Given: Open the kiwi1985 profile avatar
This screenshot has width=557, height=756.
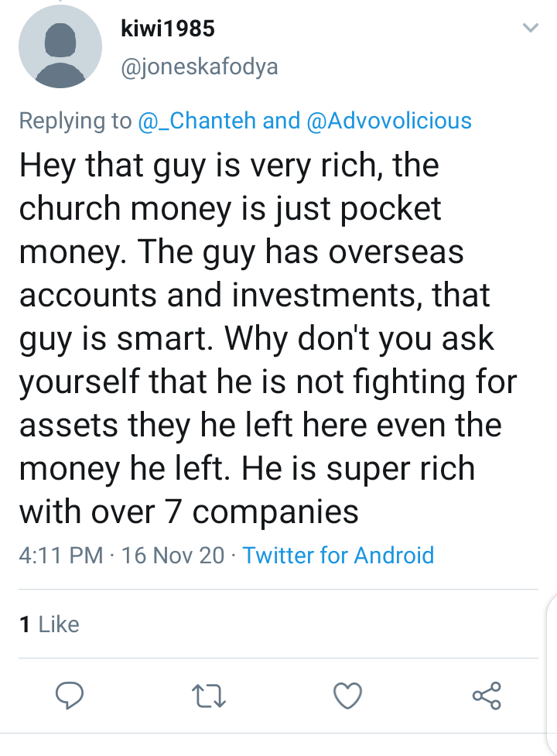Looking at the screenshot, I should click(x=60, y=50).
